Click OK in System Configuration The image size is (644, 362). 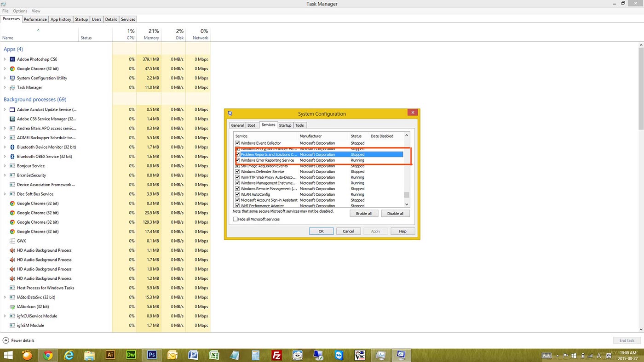[x=321, y=231]
